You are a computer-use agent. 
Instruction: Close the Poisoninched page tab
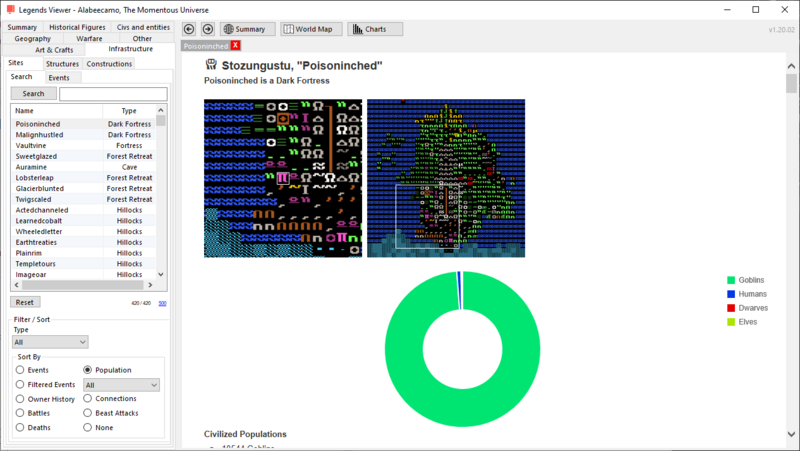pyautogui.click(x=235, y=45)
